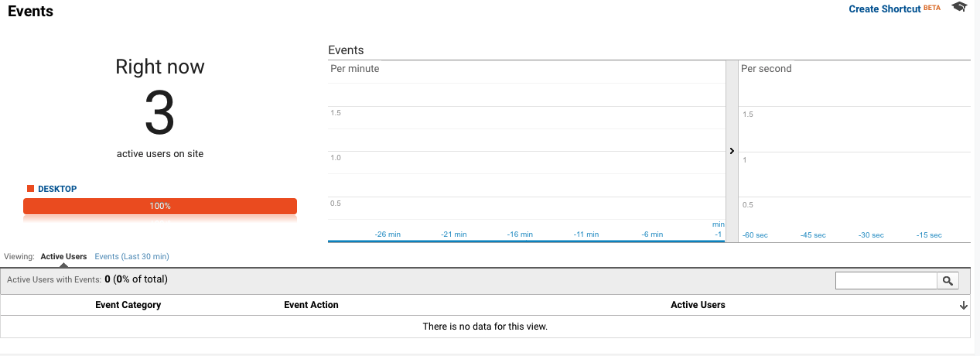Click the 100% orange desktop bar
The image size is (980, 356).
click(160, 206)
